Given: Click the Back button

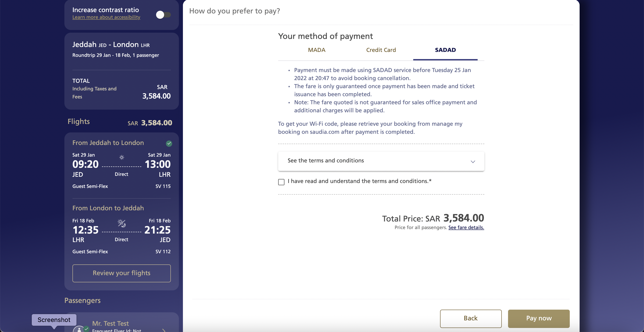Looking at the screenshot, I should (x=471, y=319).
